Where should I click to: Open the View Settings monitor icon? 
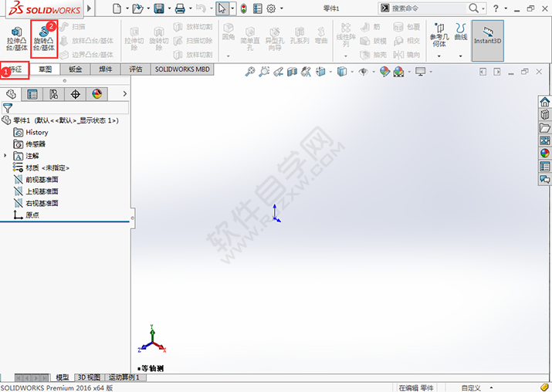(x=420, y=72)
